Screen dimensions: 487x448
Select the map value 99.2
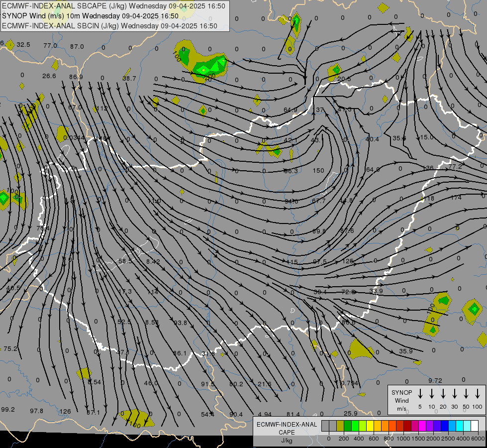8,410
